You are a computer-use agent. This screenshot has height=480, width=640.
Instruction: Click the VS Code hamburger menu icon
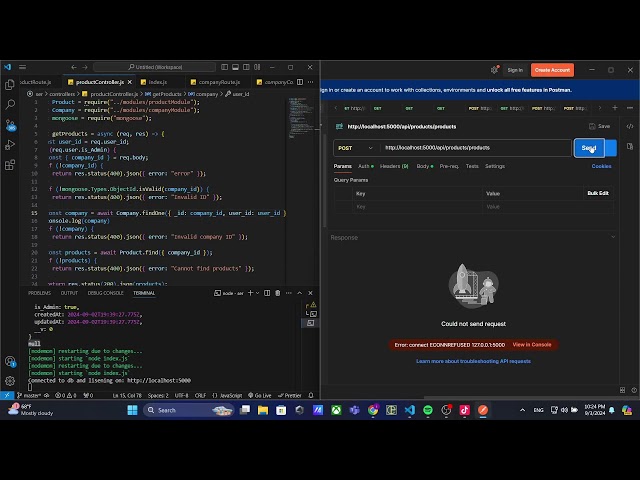pyautogui.click(x=22, y=67)
